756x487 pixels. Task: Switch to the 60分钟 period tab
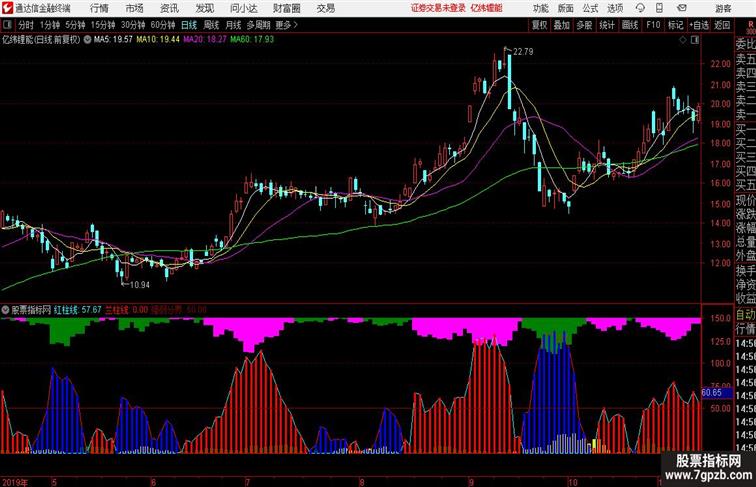click(163, 25)
